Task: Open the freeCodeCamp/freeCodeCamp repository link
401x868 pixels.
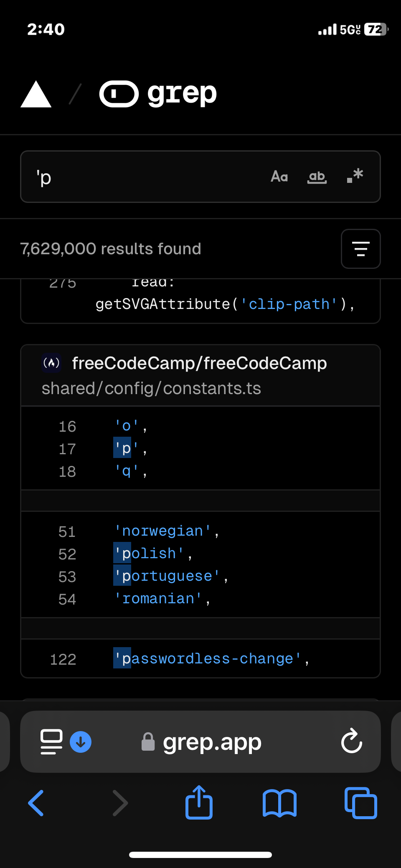Action: coord(199,363)
